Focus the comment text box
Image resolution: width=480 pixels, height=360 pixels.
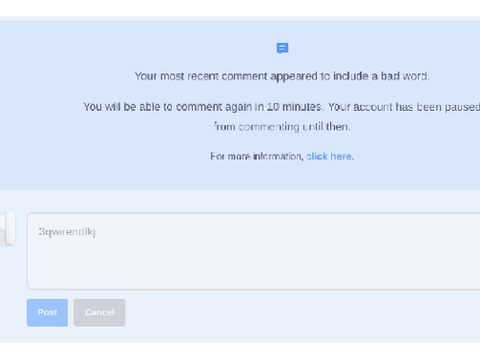[253, 251]
